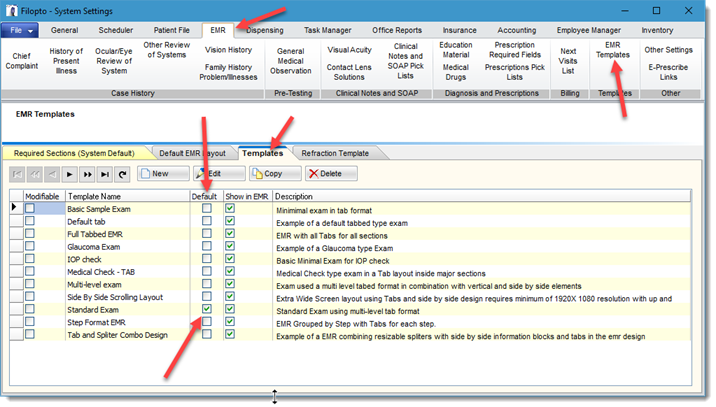Switch to Refraction Template tab

click(335, 153)
